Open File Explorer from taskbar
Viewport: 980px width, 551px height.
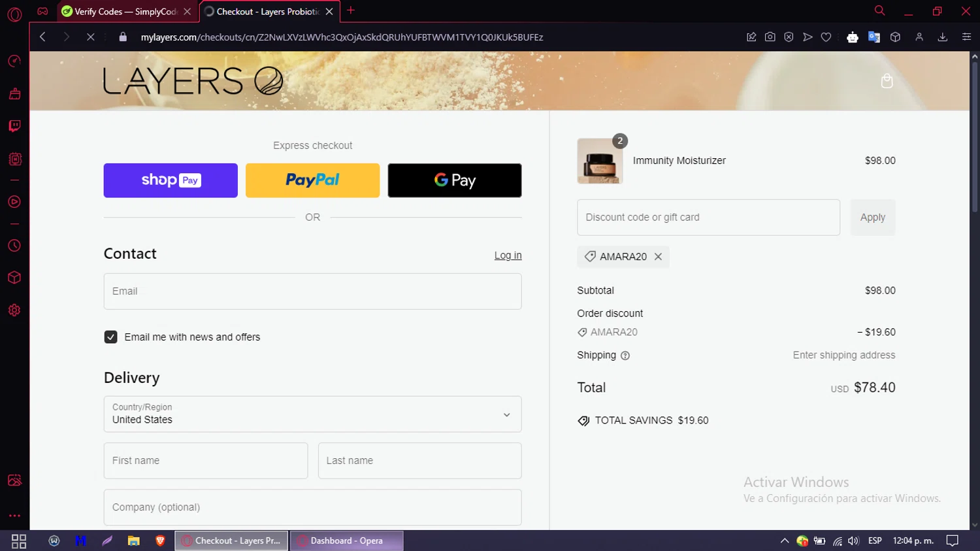tap(133, 541)
